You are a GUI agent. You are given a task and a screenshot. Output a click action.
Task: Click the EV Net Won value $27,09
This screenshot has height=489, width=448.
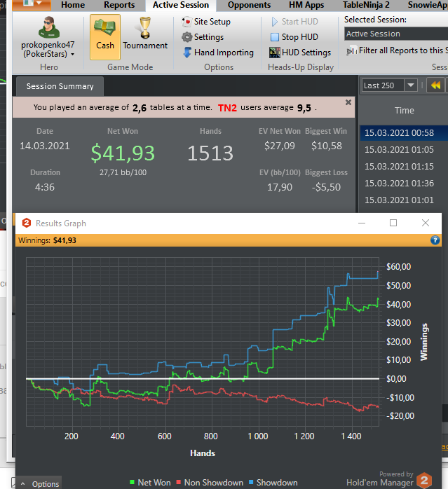(x=280, y=146)
